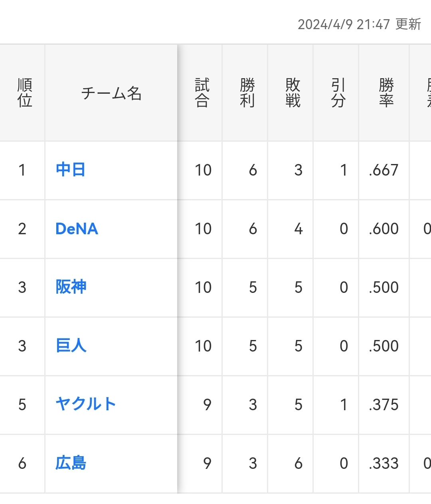This screenshot has width=431, height=504.
Task: Click rank number 1 in the 順位 column
Action: click(22, 170)
